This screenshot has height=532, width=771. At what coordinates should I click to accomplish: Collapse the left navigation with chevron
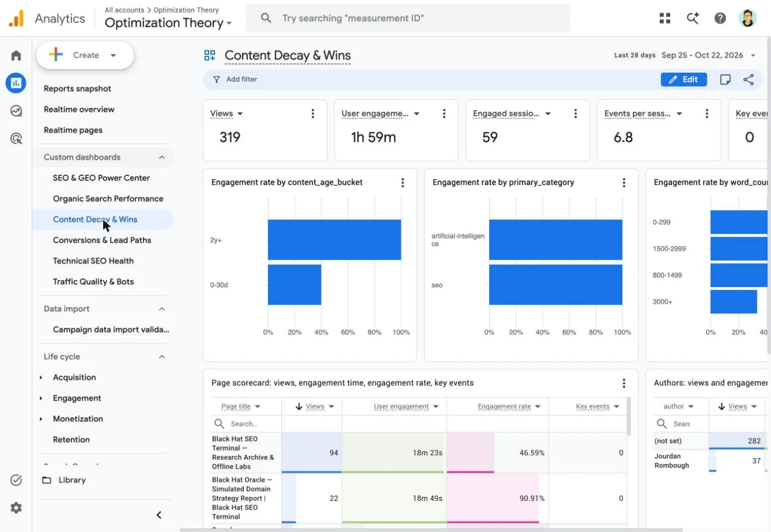coord(159,515)
